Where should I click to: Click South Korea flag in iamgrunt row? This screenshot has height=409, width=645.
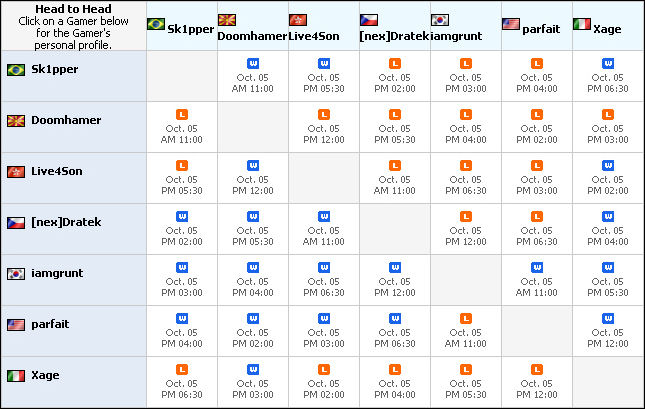coord(16,273)
